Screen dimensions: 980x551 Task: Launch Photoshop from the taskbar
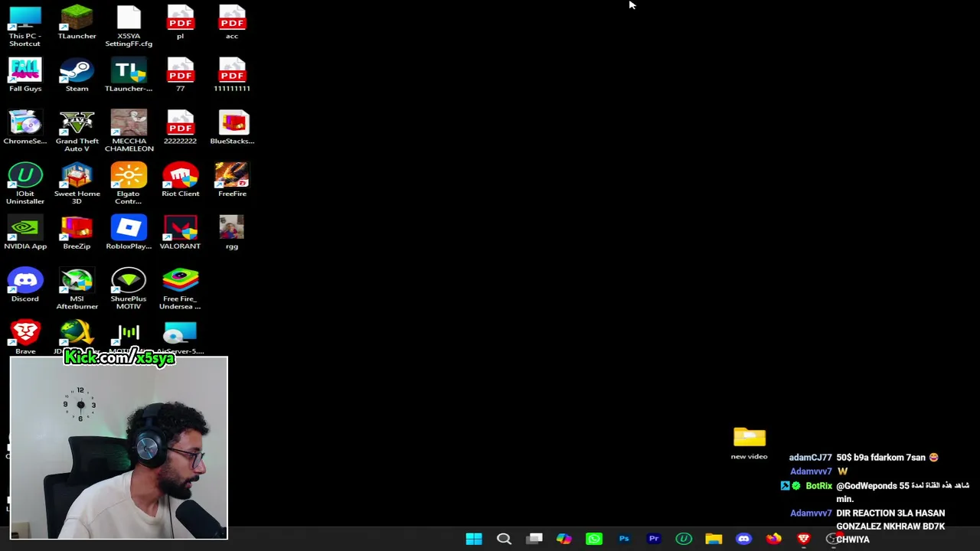point(624,539)
